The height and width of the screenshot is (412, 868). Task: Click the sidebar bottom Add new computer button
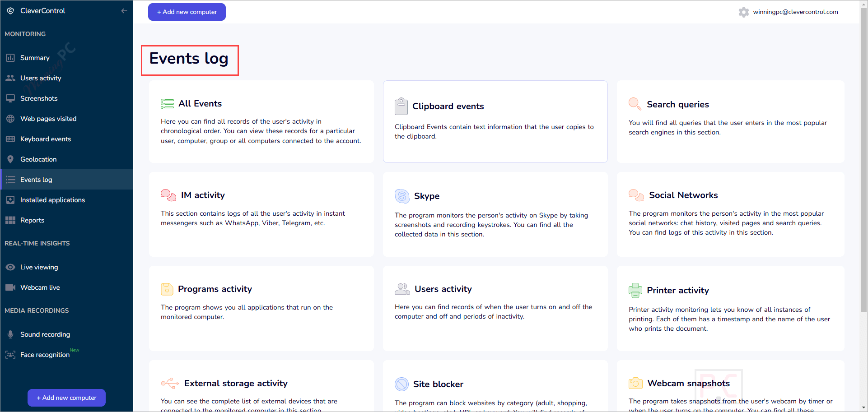pyautogui.click(x=66, y=398)
